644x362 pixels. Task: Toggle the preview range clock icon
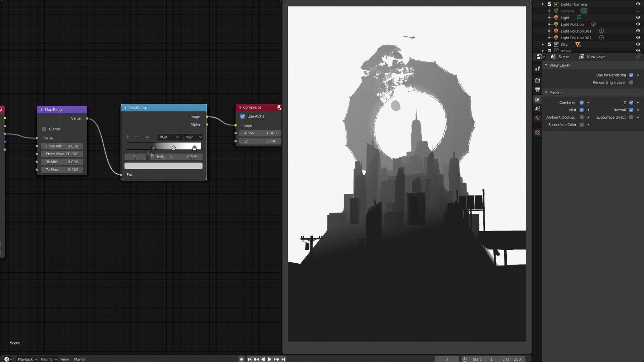click(464, 359)
